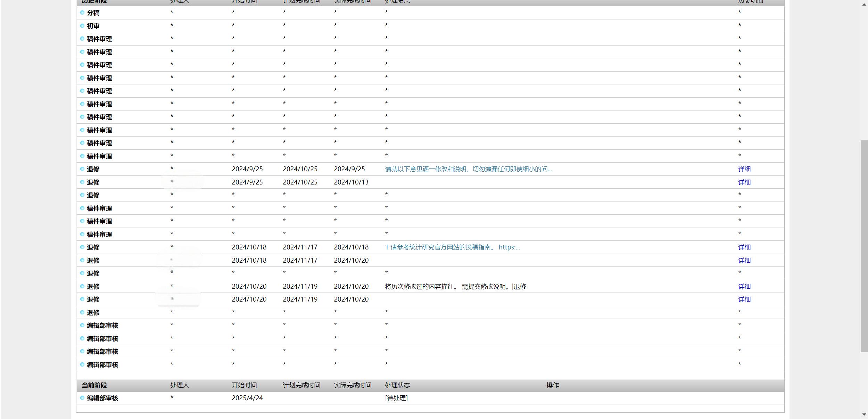Click bullet icon of 退修 row finished 2024/10/13
The image size is (868, 419).
pos(82,182)
